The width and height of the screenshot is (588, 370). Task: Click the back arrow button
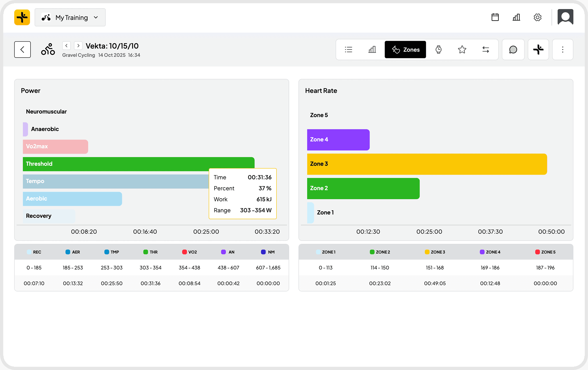click(x=22, y=49)
